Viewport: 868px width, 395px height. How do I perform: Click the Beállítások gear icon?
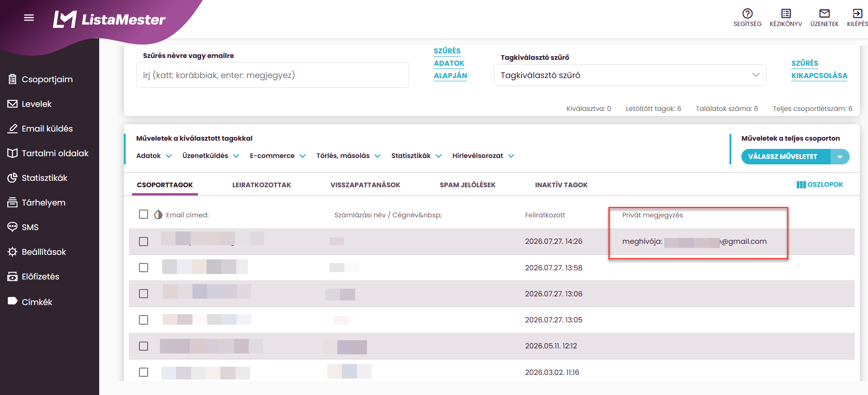pyautogui.click(x=12, y=252)
